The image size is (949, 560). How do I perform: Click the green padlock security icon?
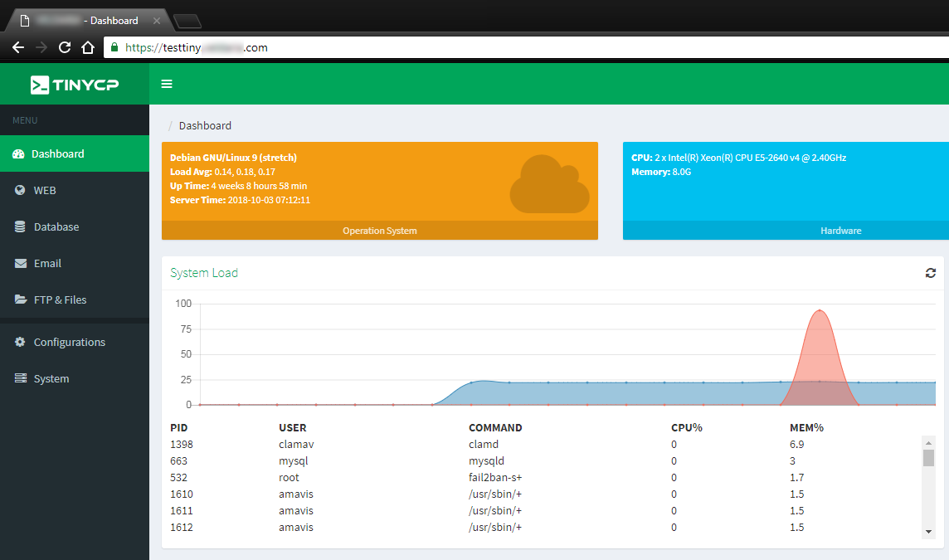(114, 47)
